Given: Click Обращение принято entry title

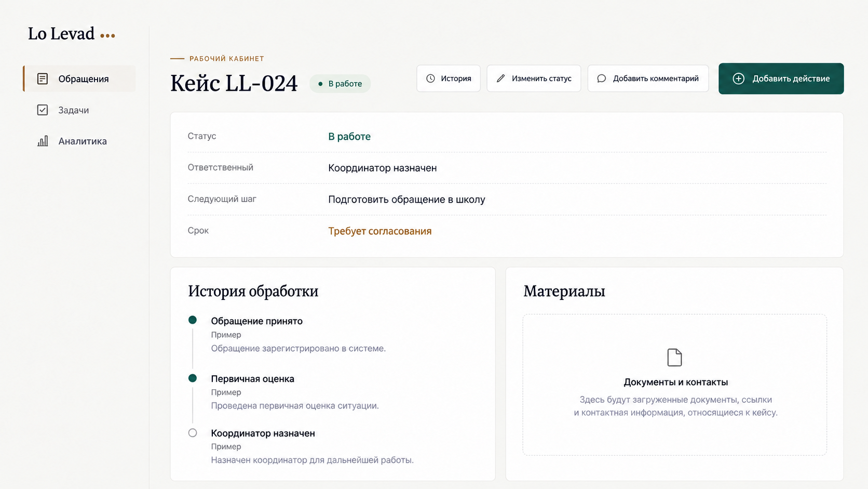Looking at the screenshot, I should point(256,321).
